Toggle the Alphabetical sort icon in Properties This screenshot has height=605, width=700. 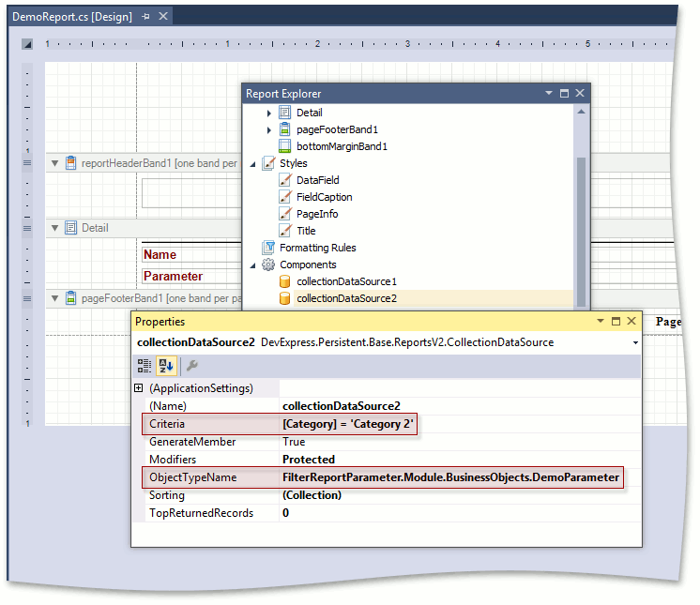[x=164, y=367]
